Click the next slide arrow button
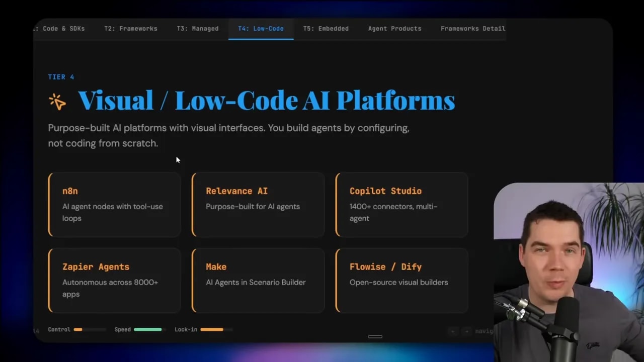644x362 pixels. click(x=466, y=331)
